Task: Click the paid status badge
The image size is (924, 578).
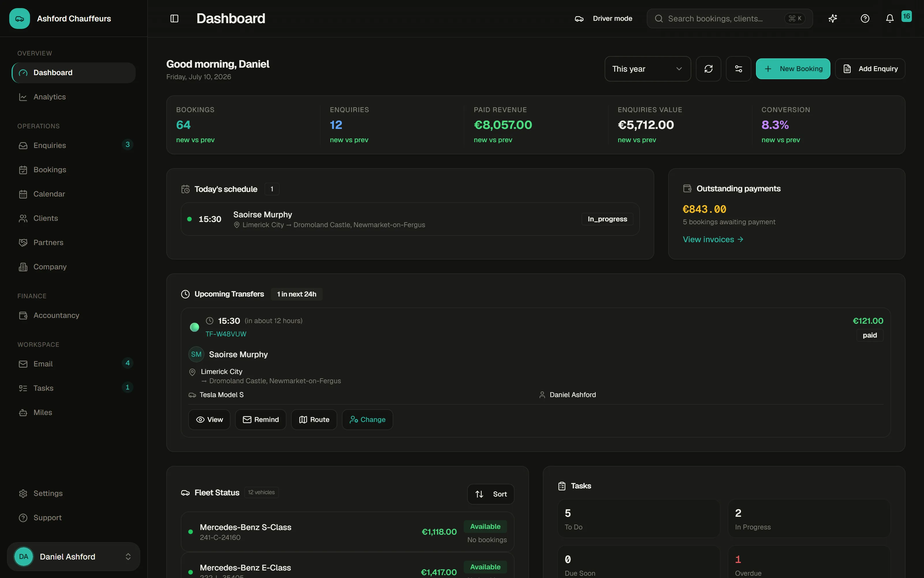Action: [870, 335]
